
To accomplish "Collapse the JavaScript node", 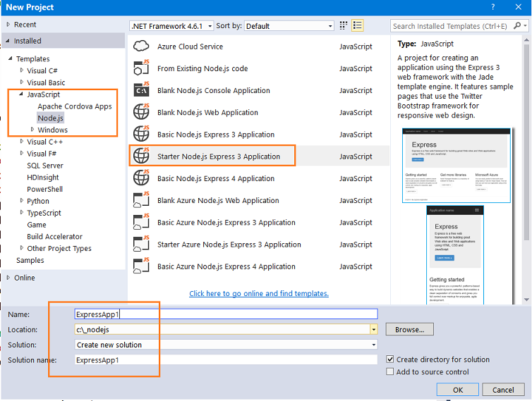I will click(x=21, y=94).
